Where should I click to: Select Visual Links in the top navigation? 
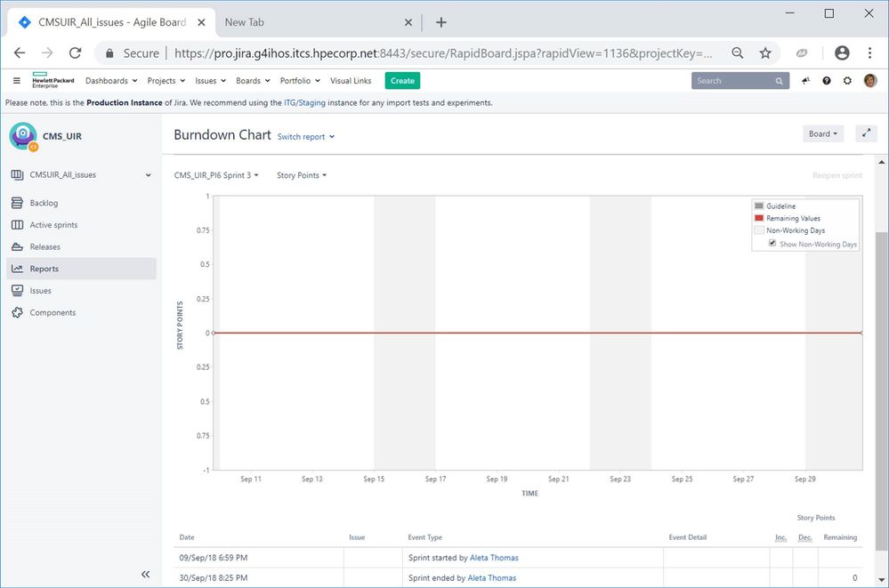tap(351, 81)
